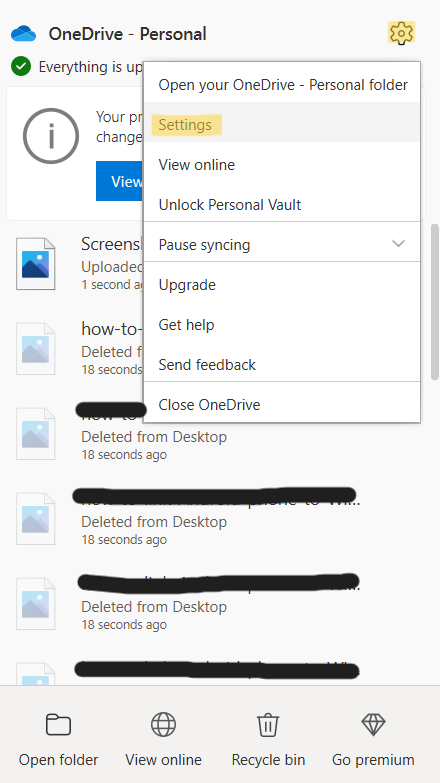Click the Go premium diamond icon
Screen dimensions: 440x783
pyautogui.click(x=373, y=725)
